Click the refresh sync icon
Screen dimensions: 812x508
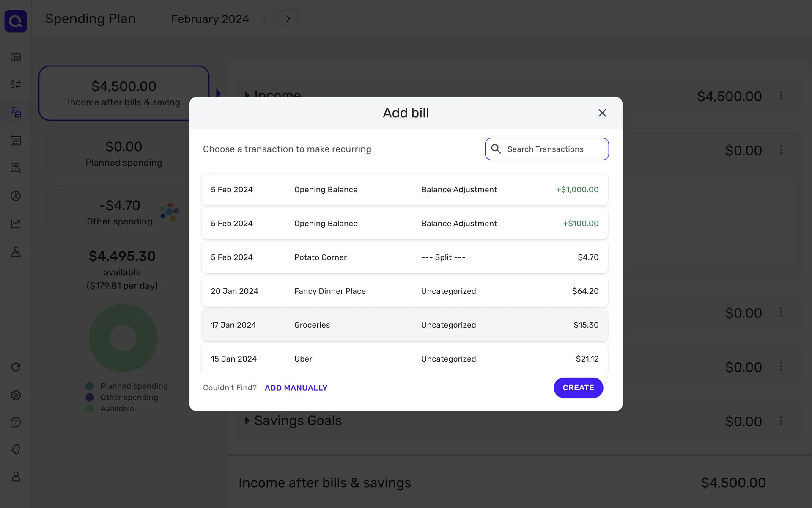pyautogui.click(x=16, y=367)
